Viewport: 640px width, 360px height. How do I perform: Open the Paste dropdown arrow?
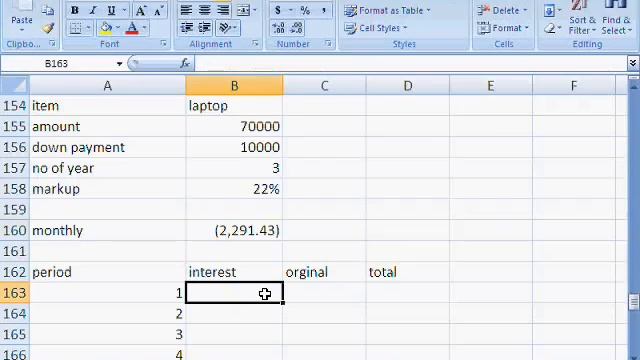22,30
